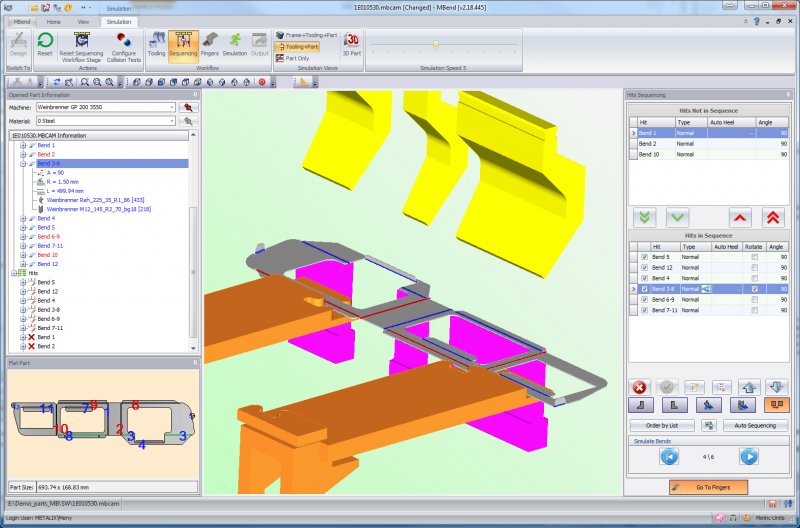This screenshot has height=528, width=800.
Task: Click the Reset icon in ribbon
Action: (45, 44)
